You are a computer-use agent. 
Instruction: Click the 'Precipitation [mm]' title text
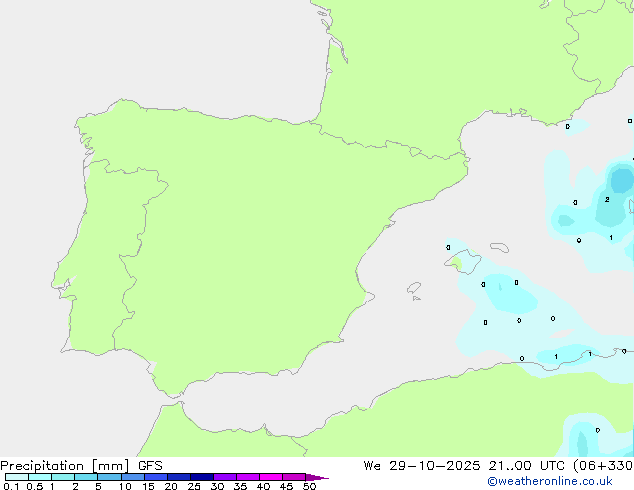(x=65, y=466)
